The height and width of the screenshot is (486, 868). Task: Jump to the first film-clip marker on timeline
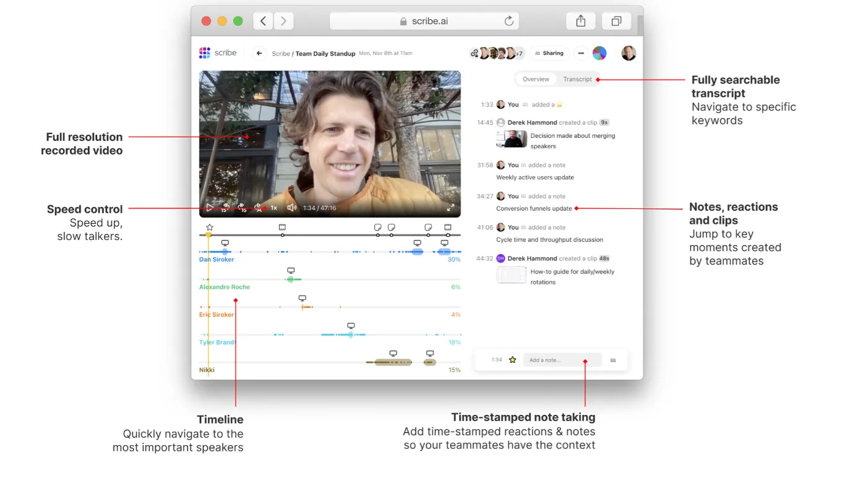click(282, 228)
